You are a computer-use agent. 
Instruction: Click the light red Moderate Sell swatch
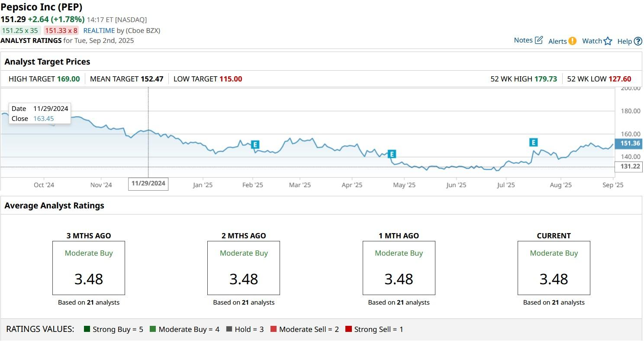274,329
